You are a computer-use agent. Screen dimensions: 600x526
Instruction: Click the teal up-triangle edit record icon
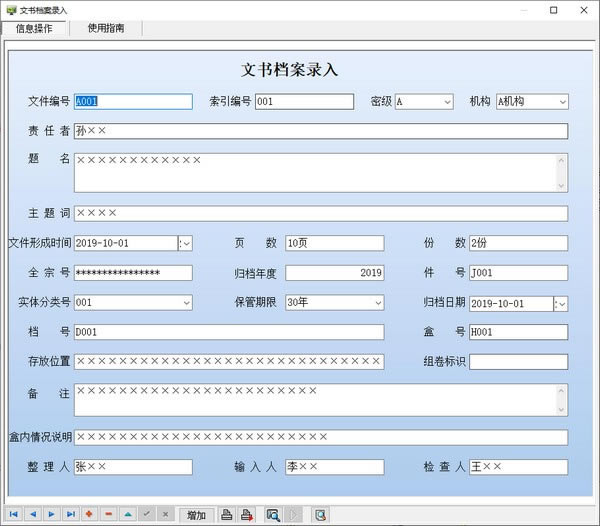127,514
